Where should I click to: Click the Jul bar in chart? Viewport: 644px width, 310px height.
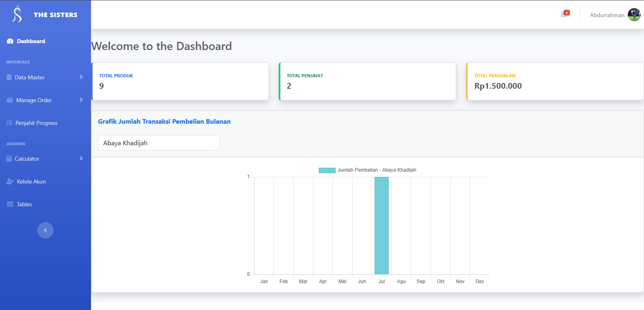[382, 226]
